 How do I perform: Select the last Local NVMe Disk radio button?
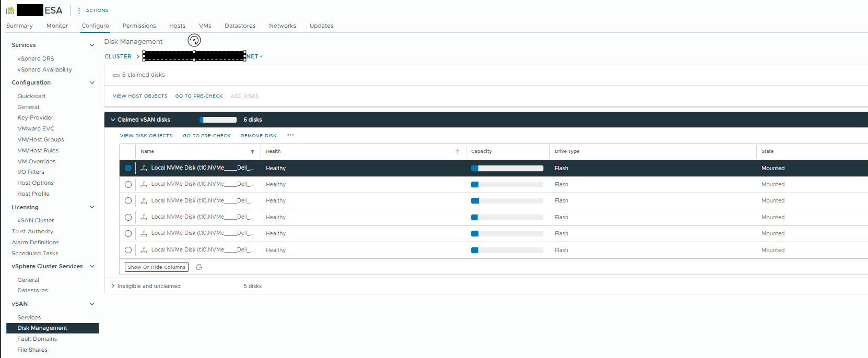pos(128,250)
